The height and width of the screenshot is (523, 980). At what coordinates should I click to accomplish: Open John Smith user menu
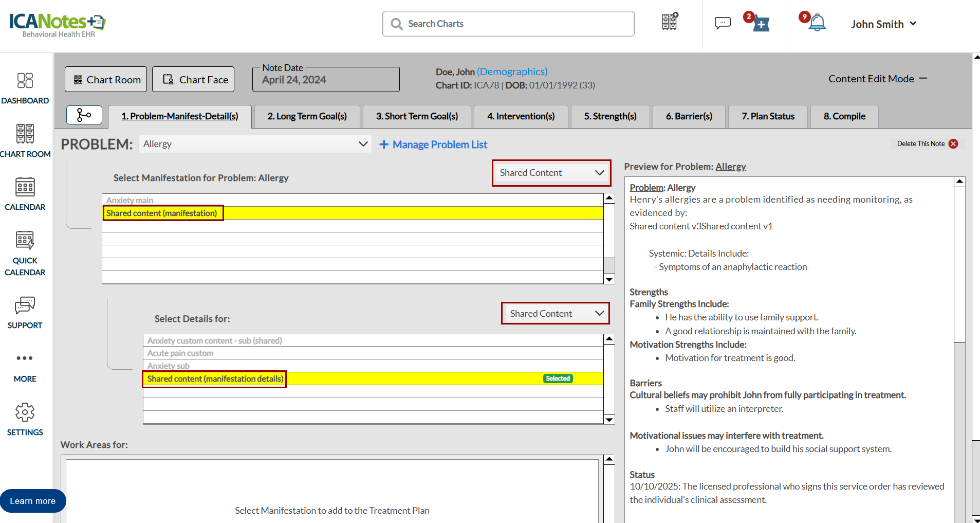click(x=883, y=24)
